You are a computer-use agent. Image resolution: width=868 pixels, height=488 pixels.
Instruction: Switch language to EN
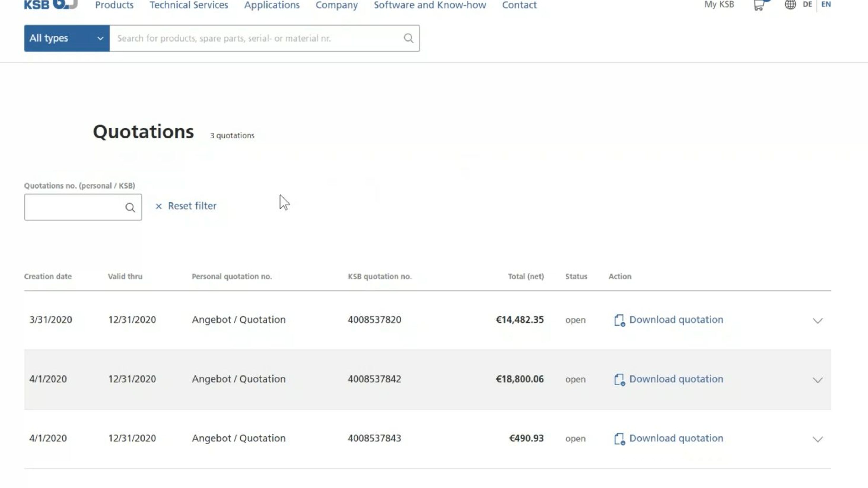pyautogui.click(x=826, y=4)
